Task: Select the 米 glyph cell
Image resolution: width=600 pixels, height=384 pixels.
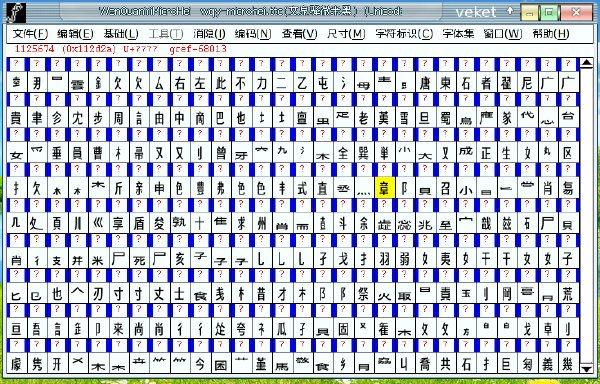Action: pos(98,258)
